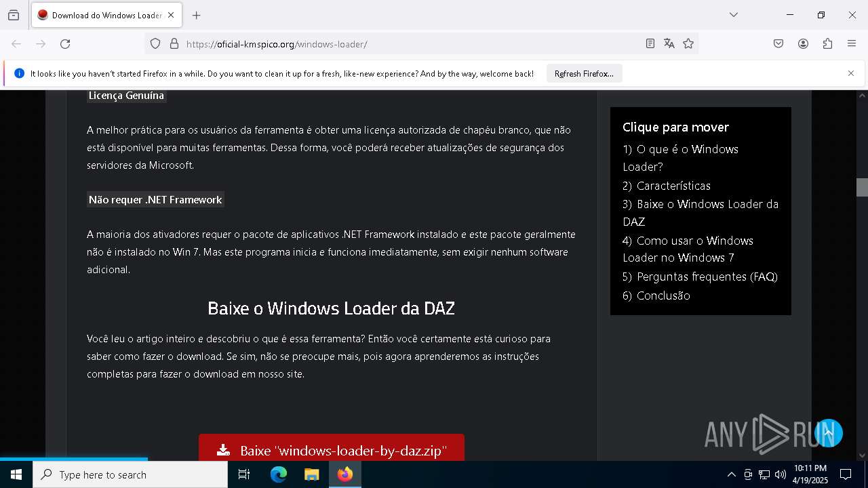868x488 pixels.
Task: Launch Microsoft Edge from taskbar
Action: coord(279,474)
